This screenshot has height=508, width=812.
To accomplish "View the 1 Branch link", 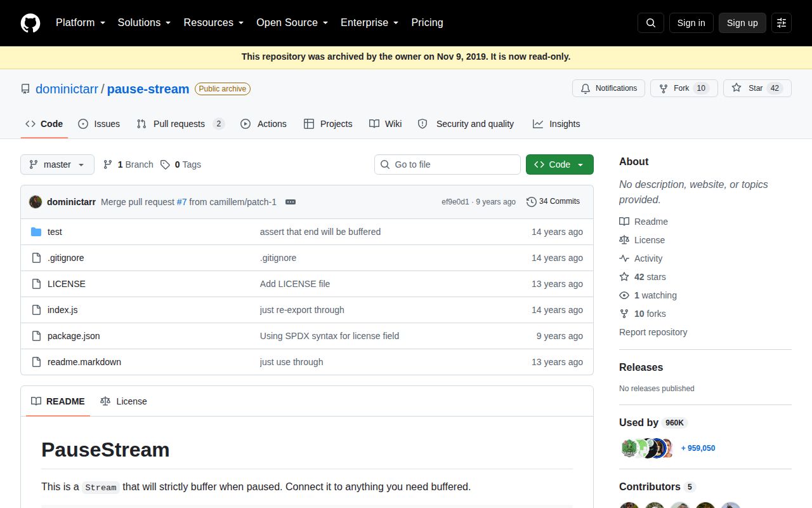I will click(x=128, y=164).
